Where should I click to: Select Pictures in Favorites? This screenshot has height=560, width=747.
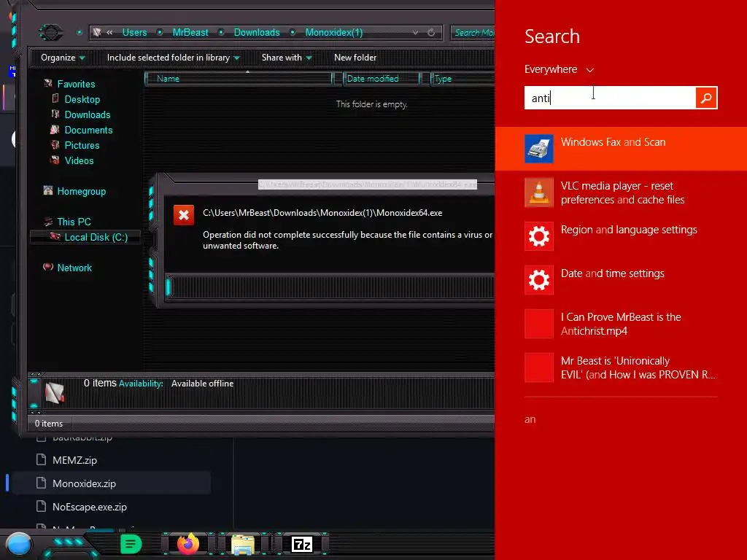pos(82,145)
